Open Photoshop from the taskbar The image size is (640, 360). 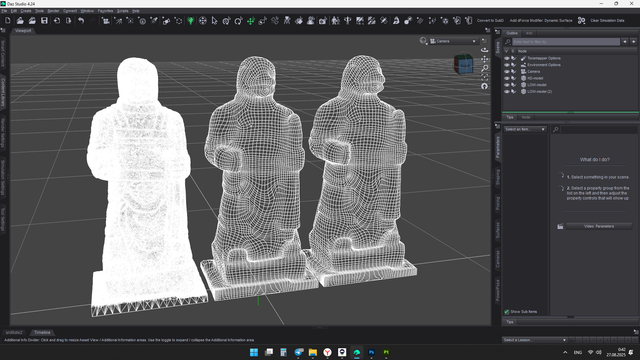371,352
